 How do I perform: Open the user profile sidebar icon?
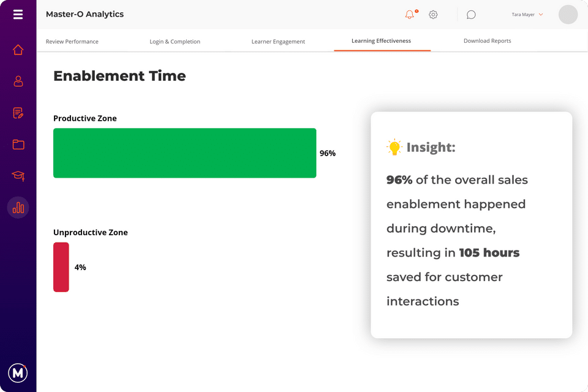pos(18,81)
